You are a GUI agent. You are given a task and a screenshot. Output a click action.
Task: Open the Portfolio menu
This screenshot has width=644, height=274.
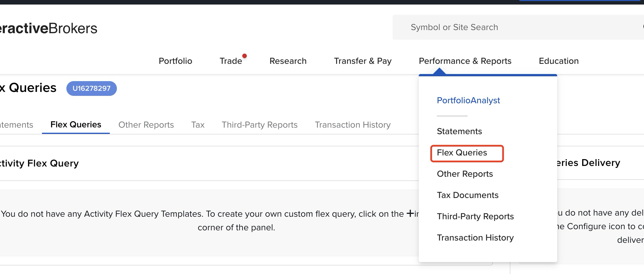coord(175,61)
